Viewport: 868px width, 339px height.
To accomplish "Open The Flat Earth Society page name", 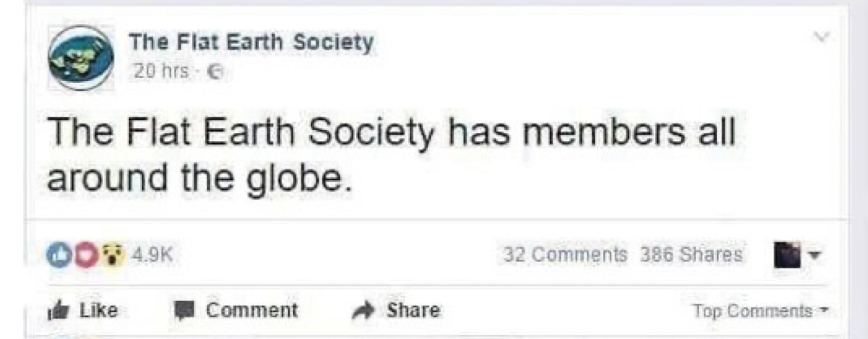I will click(x=251, y=43).
